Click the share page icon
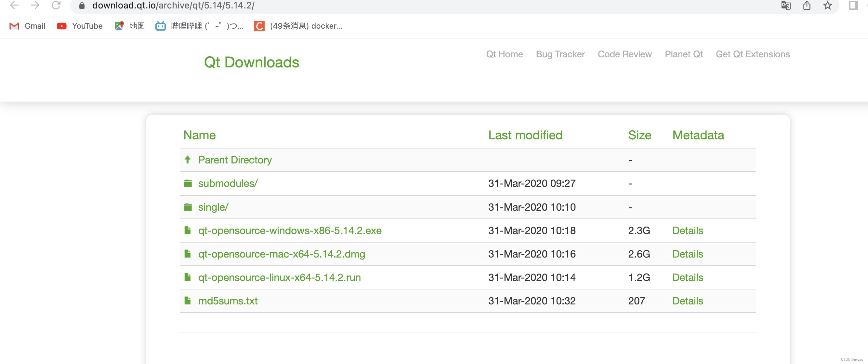The image size is (868, 364). point(807,6)
